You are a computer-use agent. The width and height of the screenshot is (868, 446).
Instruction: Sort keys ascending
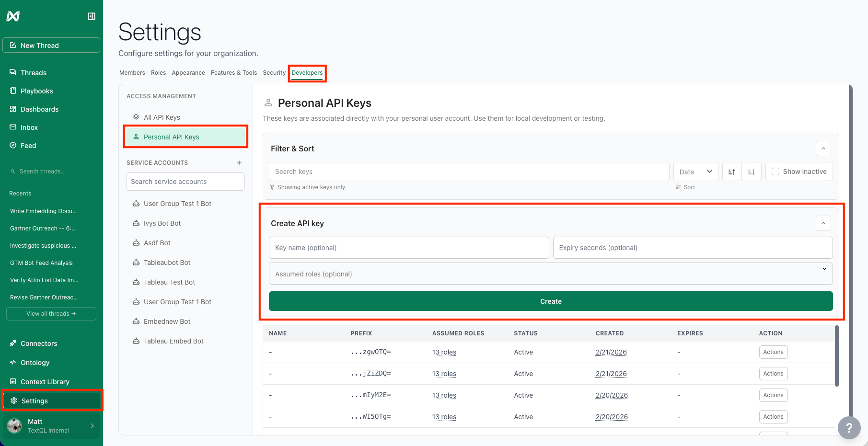click(x=732, y=172)
